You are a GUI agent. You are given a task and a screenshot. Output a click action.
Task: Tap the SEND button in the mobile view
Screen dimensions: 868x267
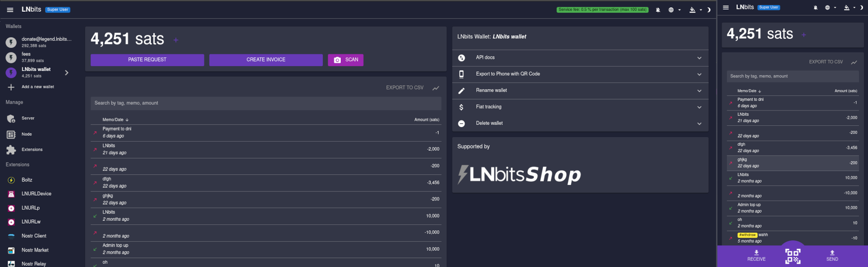point(832,256)
